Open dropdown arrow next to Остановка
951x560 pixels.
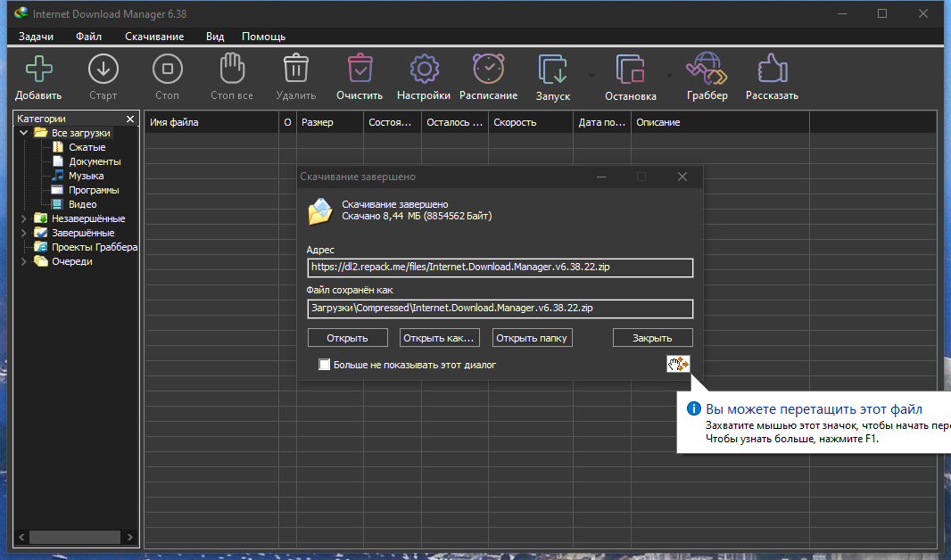tap(669, 75)
